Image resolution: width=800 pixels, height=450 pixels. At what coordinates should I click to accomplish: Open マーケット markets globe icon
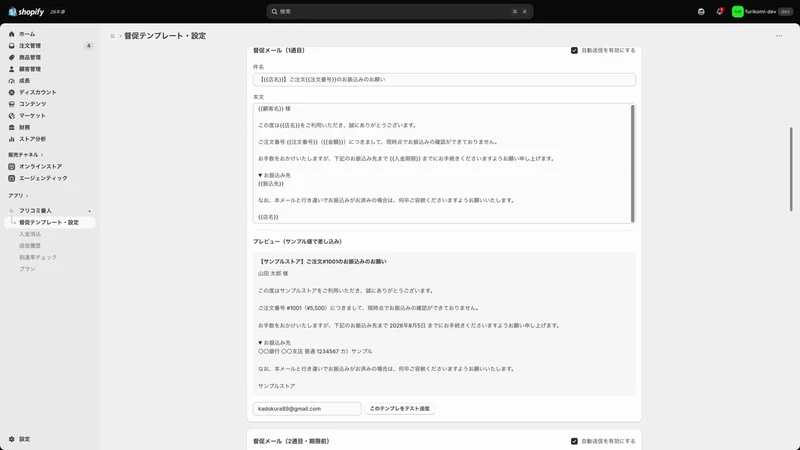tap(12, 116)
